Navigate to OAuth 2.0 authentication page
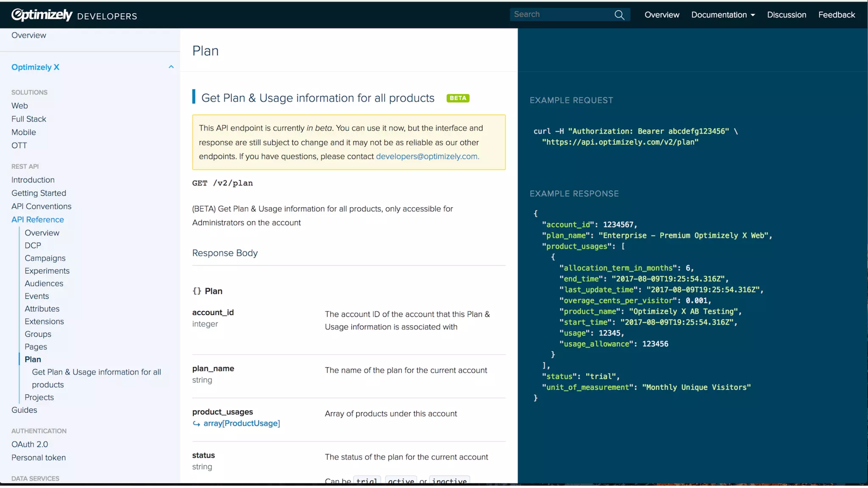The image size is (868, 488). click(x=30, y=444)
